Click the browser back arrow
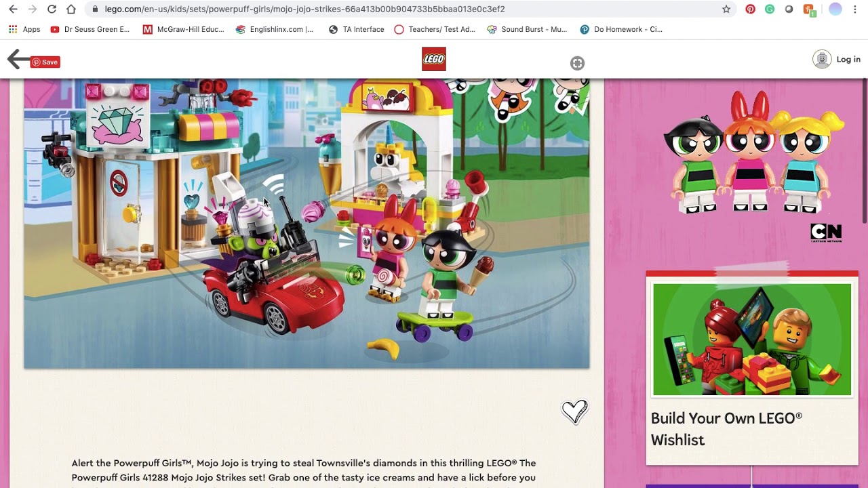The width and height of the screenshot is (868, 488). (13, 9)
